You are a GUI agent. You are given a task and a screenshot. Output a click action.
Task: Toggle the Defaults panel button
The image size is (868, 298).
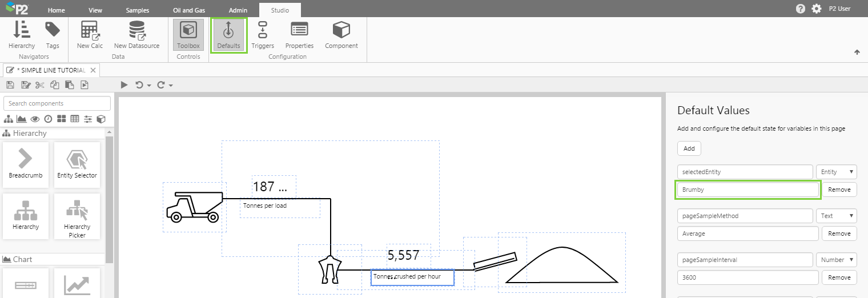coord(228,35)
